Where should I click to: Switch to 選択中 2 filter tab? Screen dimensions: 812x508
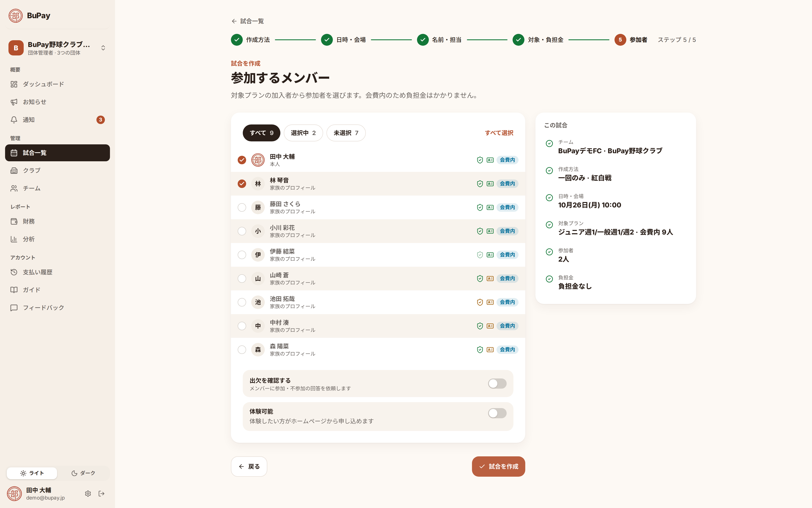(x=303, y=133)
